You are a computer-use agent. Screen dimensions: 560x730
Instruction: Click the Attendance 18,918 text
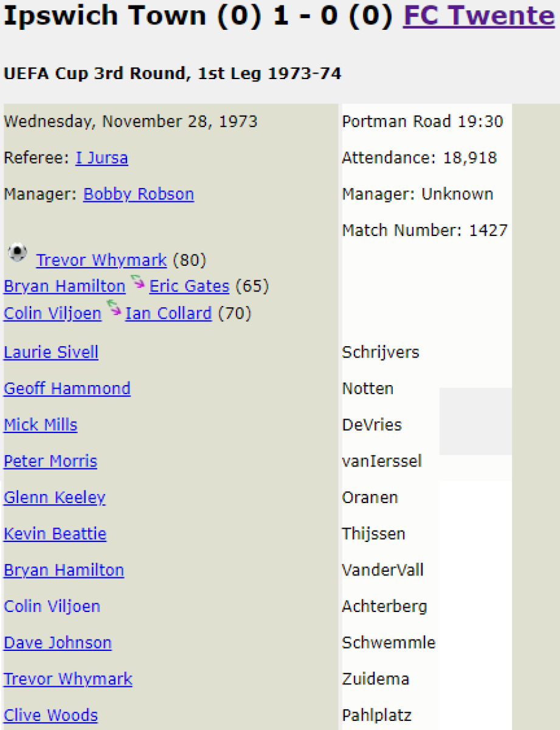pos(419,158)
